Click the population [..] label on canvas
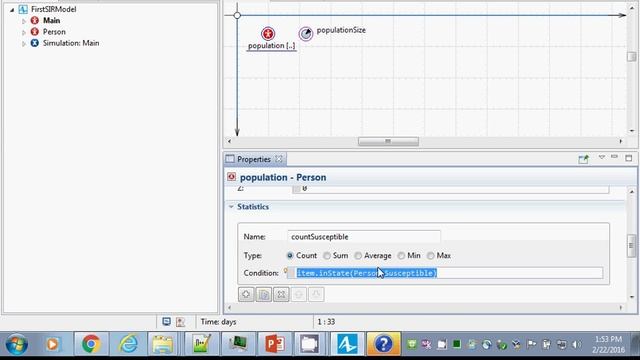640x360 pixels. pos(271,46)
